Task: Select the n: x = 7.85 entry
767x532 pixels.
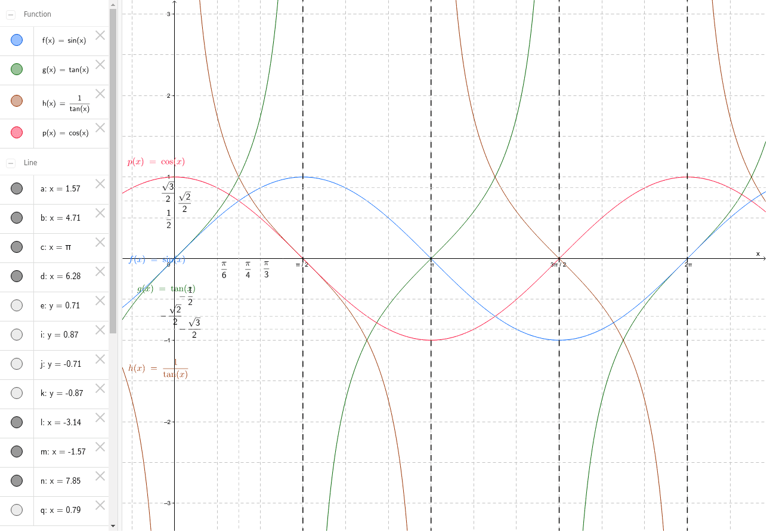Action: (x=60, y=481)
